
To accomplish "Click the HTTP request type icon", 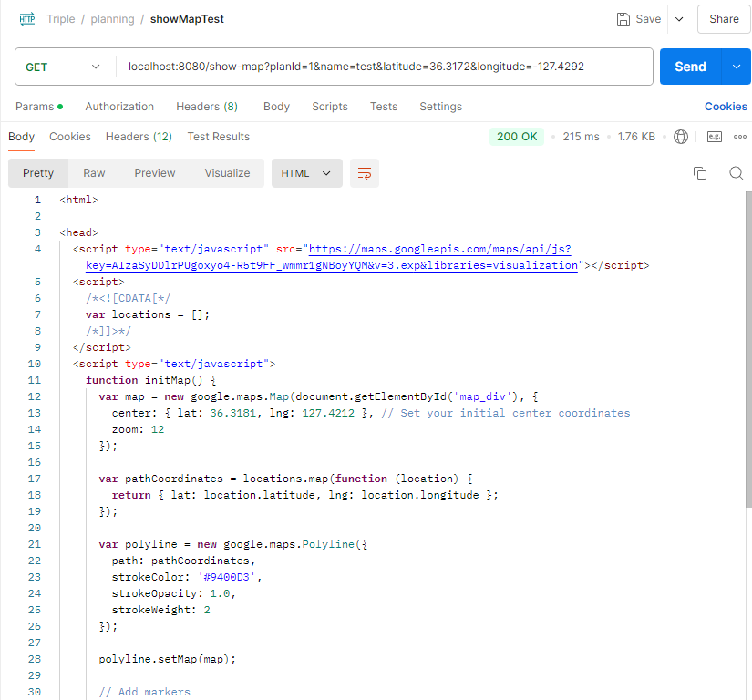I will [x=27, y=19].
